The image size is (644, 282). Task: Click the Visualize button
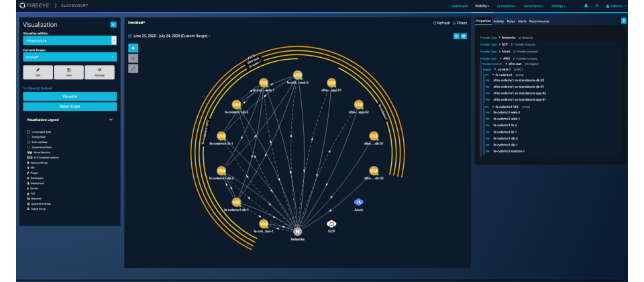click(x=70, y=97)
